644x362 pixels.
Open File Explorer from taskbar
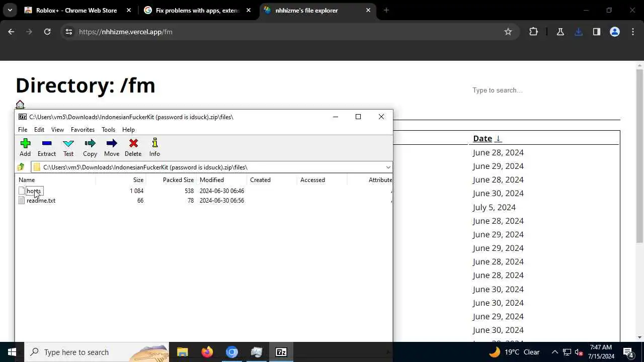[183, 352]
